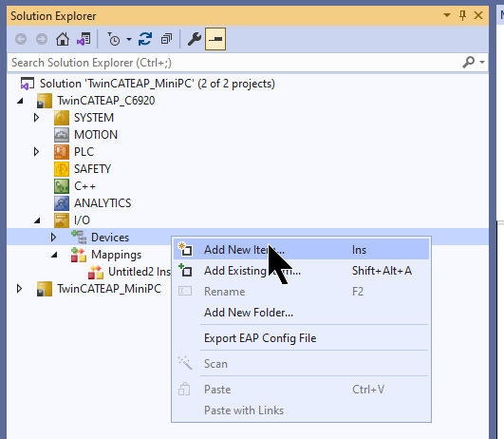Click the Forward navigation arrow in toolbar

[x=42, y=39]
